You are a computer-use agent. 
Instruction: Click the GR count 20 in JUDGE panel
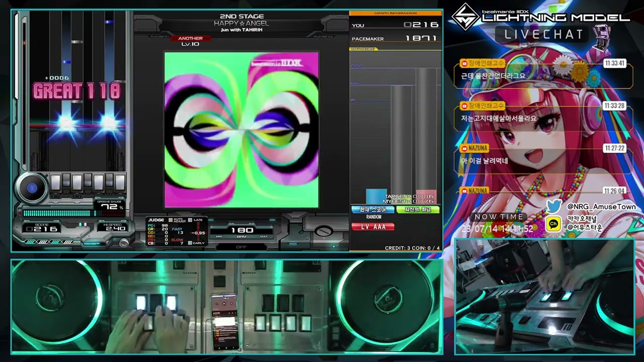165,229
